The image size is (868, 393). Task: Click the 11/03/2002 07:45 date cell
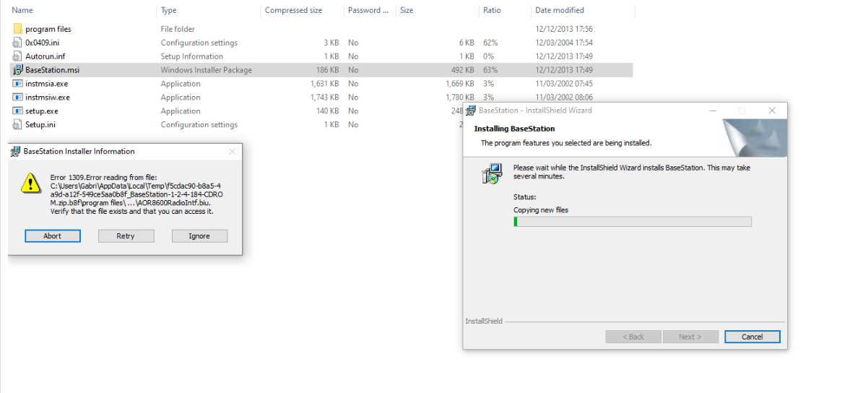[x=564, y=84]
